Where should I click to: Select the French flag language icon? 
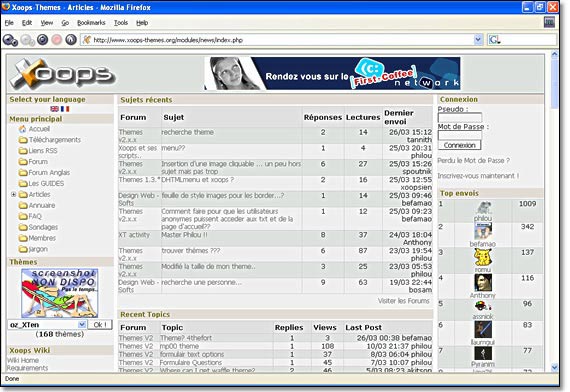coord(65,109)
